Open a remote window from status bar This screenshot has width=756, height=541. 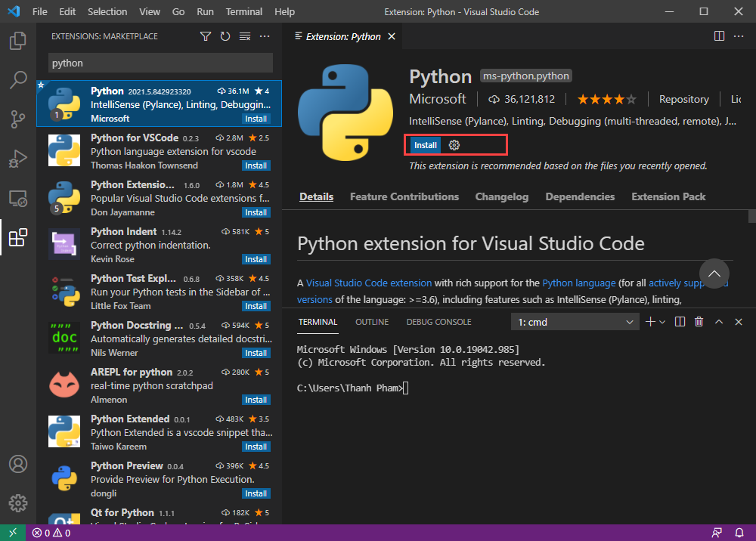click(13, 533)
